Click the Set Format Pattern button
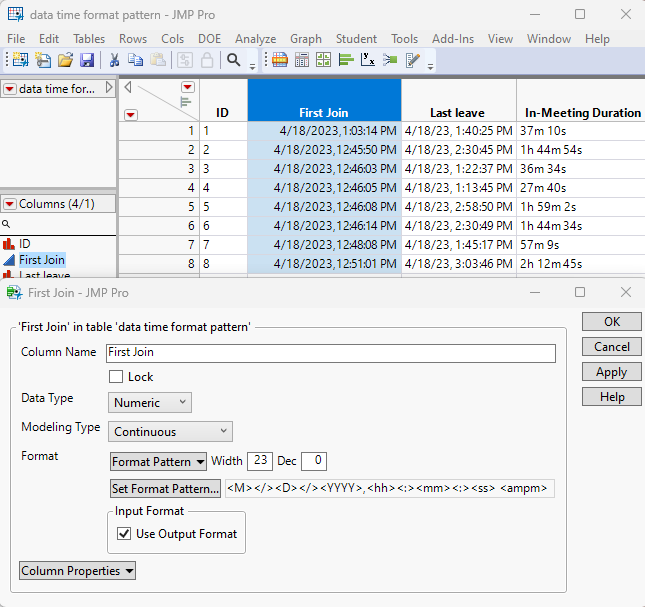This screenshot has height=607, width=645. 165,489
